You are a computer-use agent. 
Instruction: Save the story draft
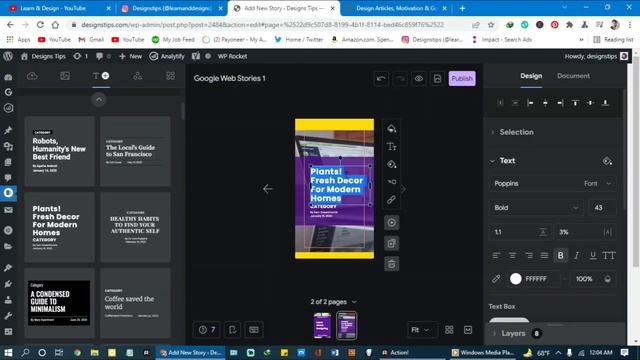pyautogui.click(x=437, y=78)
